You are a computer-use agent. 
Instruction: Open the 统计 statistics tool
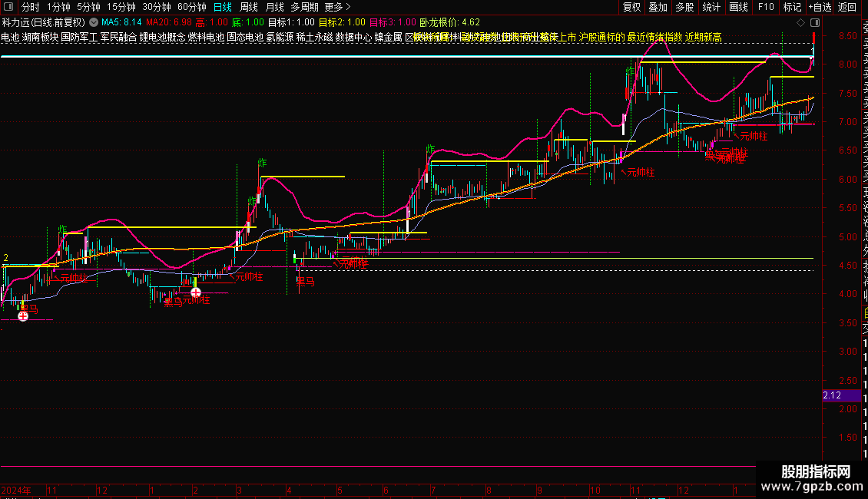tap(711, 7)
